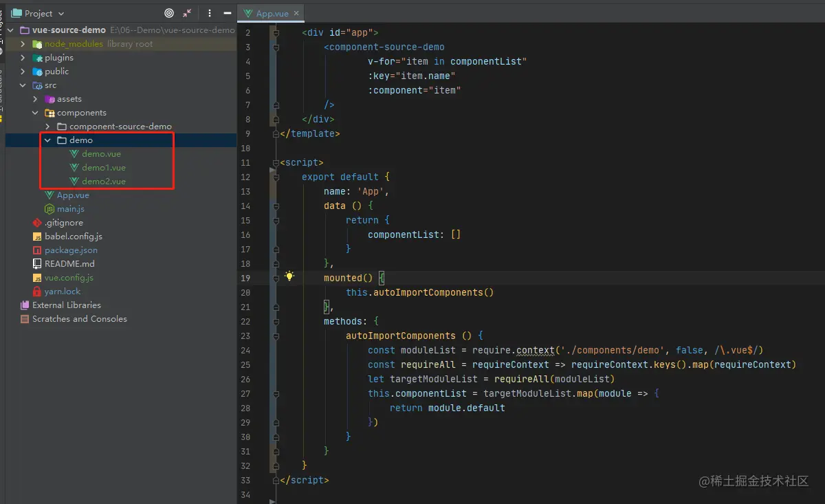Click 'return module.default' code text
The height and width of the screenshot is (504, 825).
448,408
